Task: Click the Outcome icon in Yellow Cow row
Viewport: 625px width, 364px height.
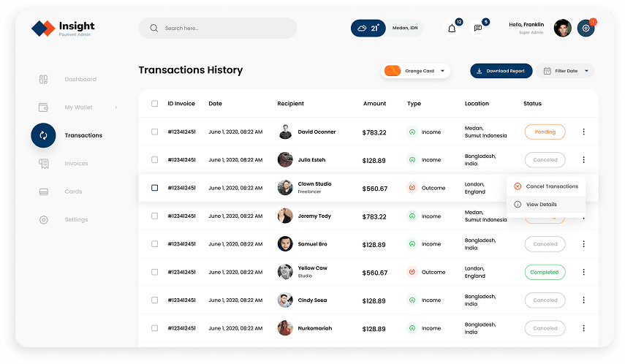Action: [x=412, y=273]
